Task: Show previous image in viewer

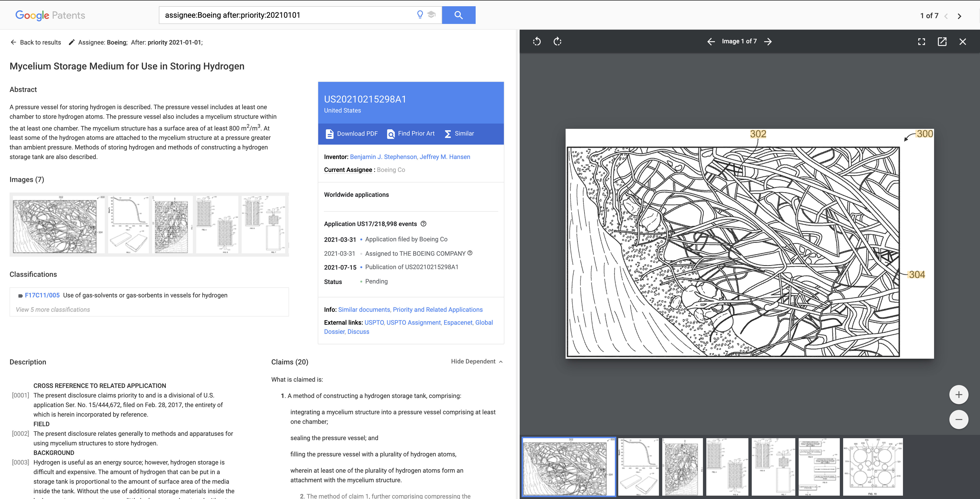Action: [711, 41]
